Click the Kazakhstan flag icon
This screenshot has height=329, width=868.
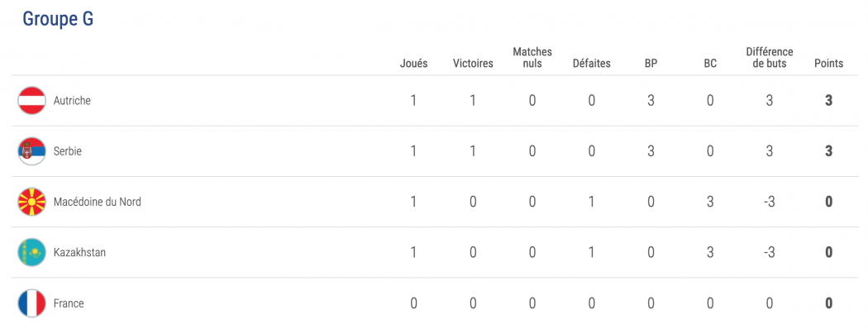tap(31, 253)
